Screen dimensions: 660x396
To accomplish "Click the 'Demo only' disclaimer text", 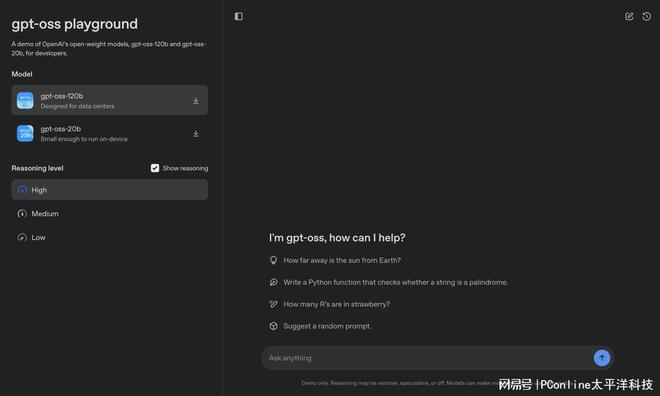I will 400,383.
